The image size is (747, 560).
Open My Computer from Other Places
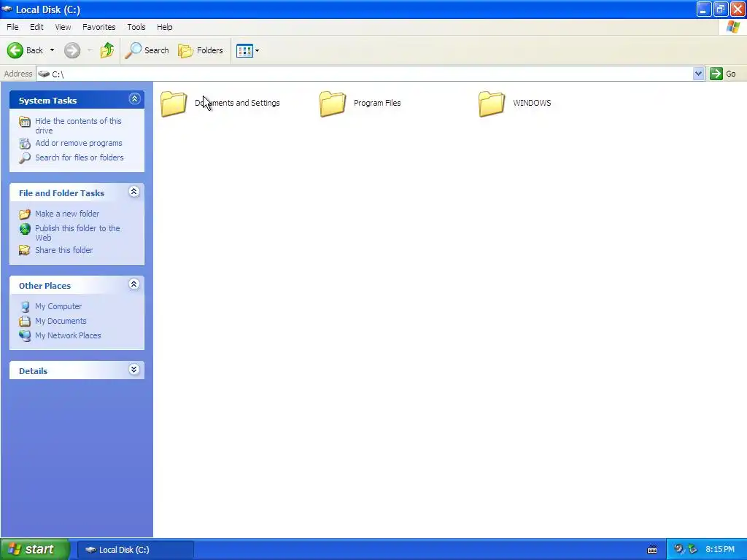(x=58, y=306)
